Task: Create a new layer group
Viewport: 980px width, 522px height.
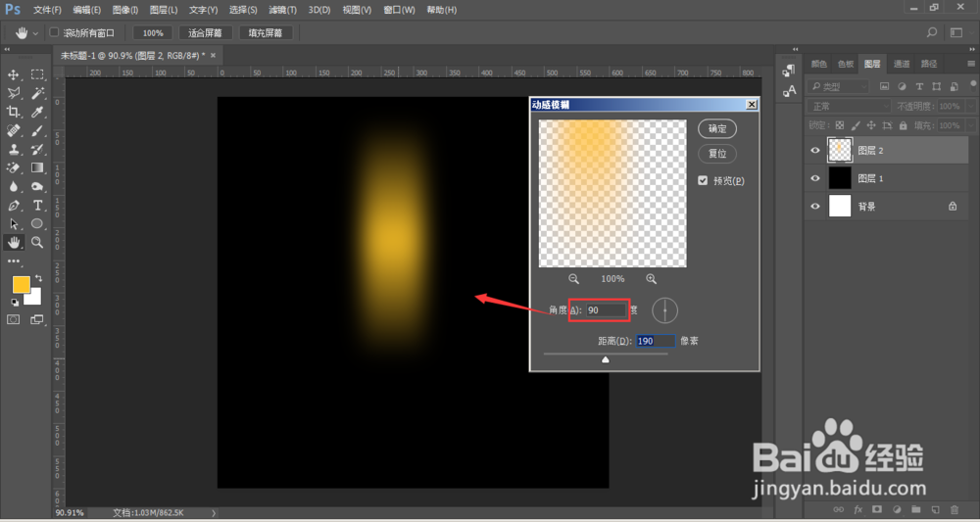Action: (x=915, y=509)
